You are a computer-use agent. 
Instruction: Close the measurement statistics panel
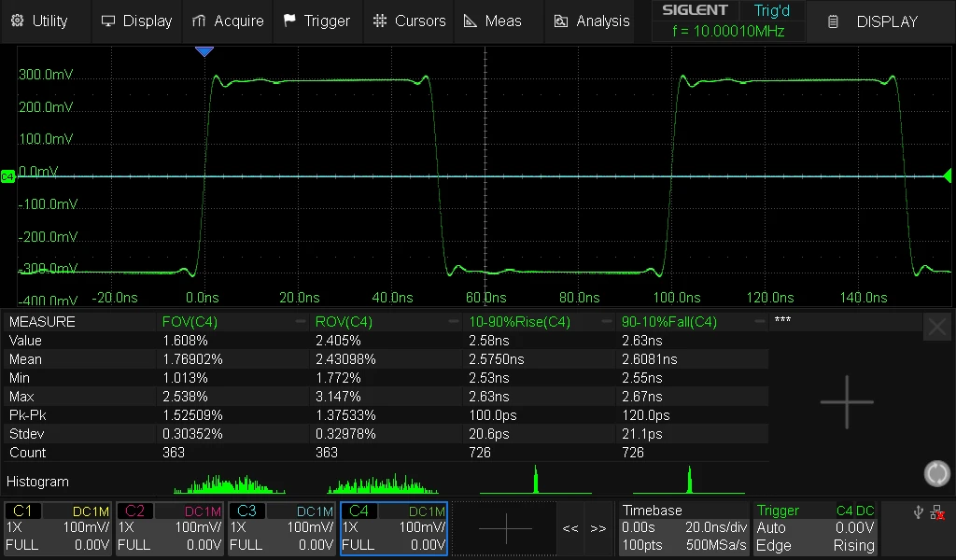(937, 328)
